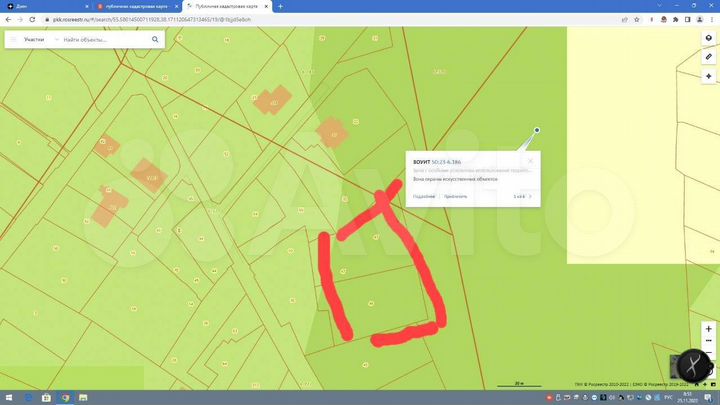720x405 pixels.
Task: Open a new browser tab
Action: 280,6
